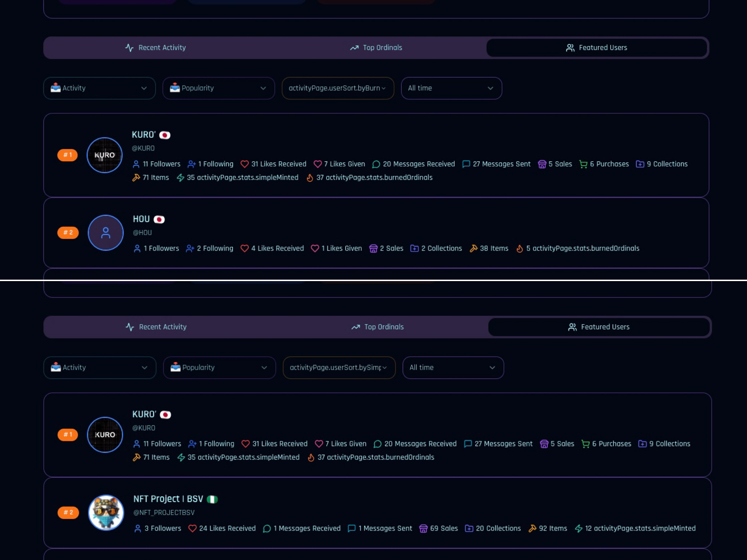
Task: Click the HOU default user avatar
Action: 106,233
